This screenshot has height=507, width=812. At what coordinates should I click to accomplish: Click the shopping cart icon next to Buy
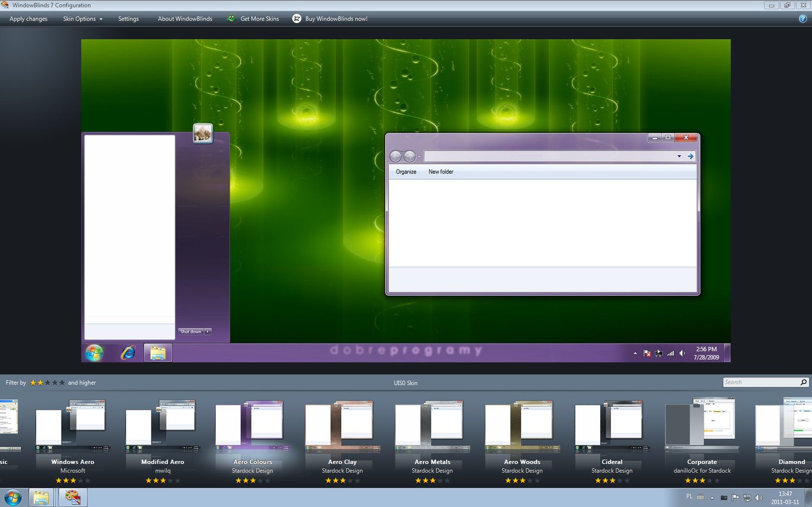[x=297, y=18]
